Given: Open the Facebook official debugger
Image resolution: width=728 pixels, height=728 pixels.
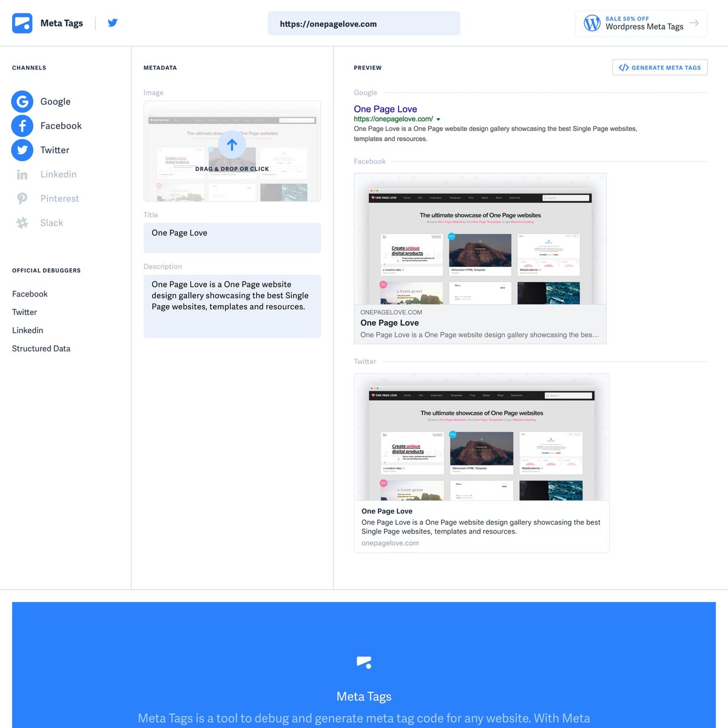Looking at the screenshot, I should click(30, 294).
